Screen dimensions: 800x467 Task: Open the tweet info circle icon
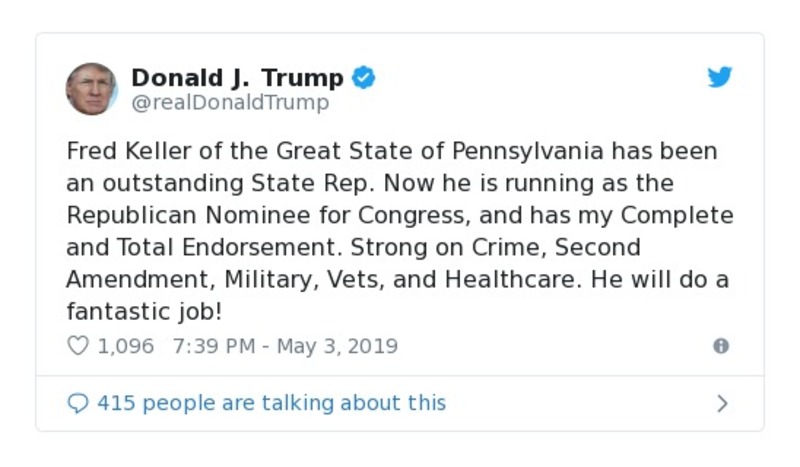tap(720, 346)
